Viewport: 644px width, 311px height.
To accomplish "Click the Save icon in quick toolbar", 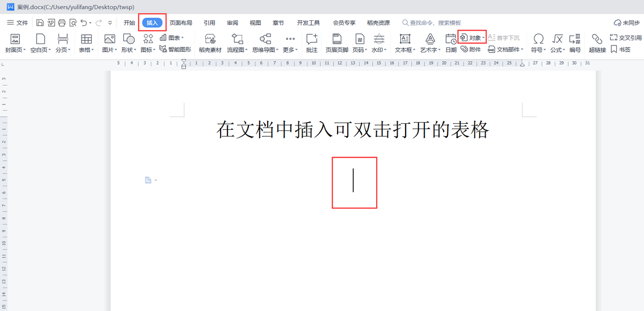I will click(40, 23).
